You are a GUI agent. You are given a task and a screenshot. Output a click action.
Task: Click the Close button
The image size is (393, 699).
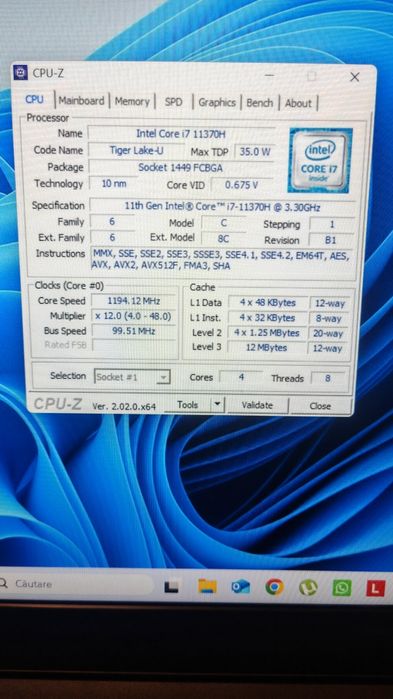(x=320, y=406)
